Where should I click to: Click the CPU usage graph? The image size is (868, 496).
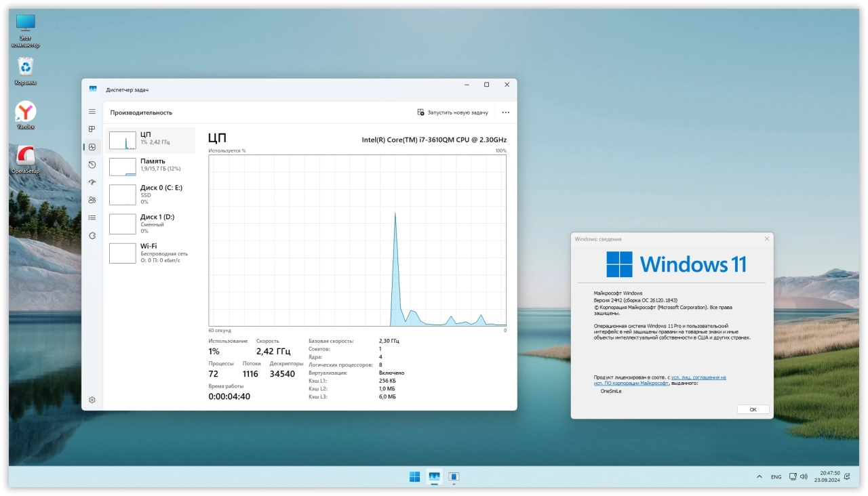[357, 241]
